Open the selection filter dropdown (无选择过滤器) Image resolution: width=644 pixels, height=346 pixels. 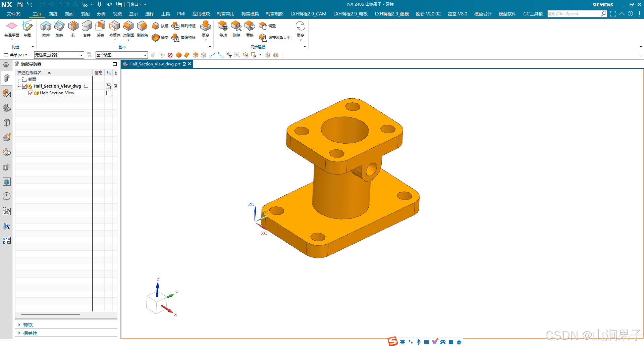59,55
